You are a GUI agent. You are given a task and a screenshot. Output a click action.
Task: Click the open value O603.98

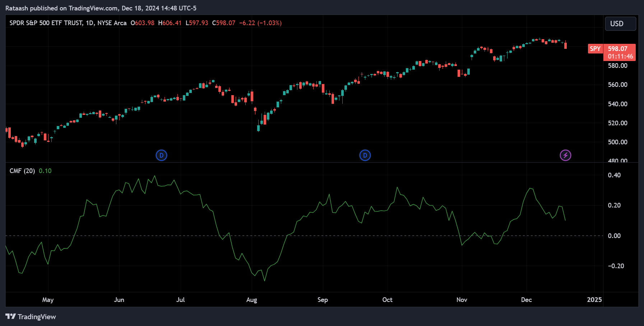[x=142, y=23]
